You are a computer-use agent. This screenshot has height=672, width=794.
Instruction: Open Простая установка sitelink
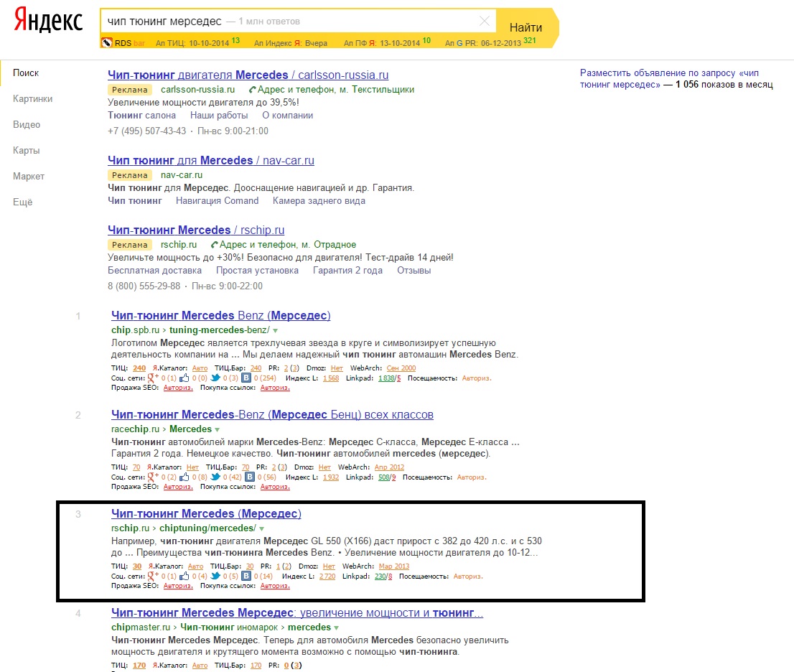[x=257, y=271]
